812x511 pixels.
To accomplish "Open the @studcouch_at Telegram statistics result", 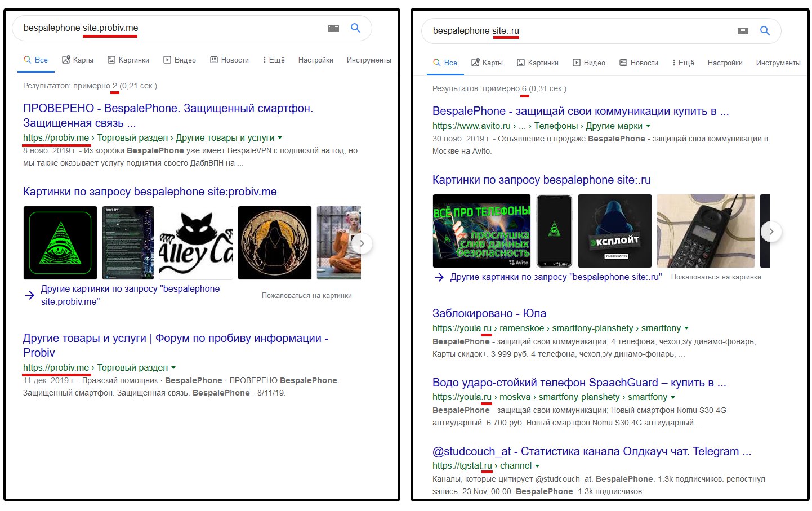I will coord(592,451).
